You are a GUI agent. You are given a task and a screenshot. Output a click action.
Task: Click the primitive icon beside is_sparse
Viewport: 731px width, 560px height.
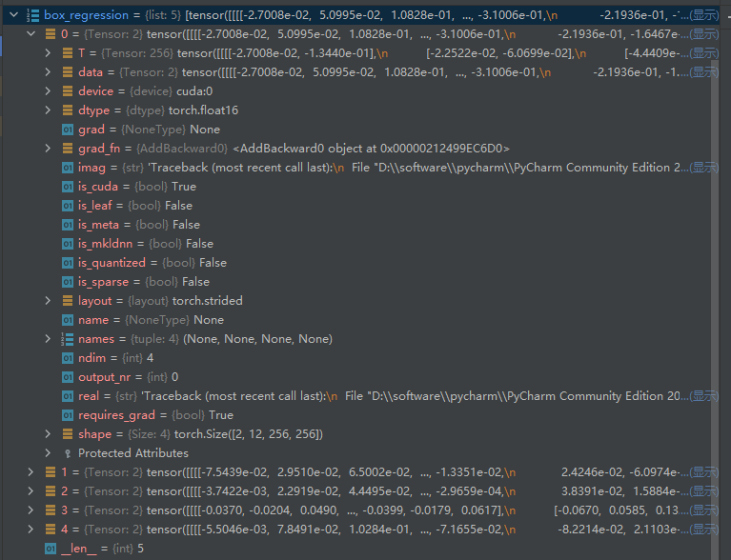[x=68, y=282]
